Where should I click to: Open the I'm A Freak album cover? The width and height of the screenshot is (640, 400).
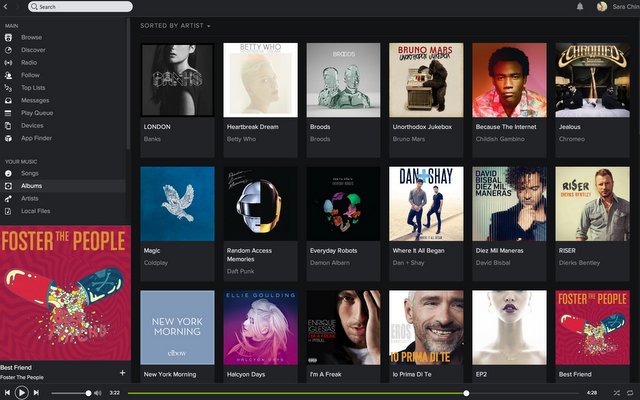[343, 327]
